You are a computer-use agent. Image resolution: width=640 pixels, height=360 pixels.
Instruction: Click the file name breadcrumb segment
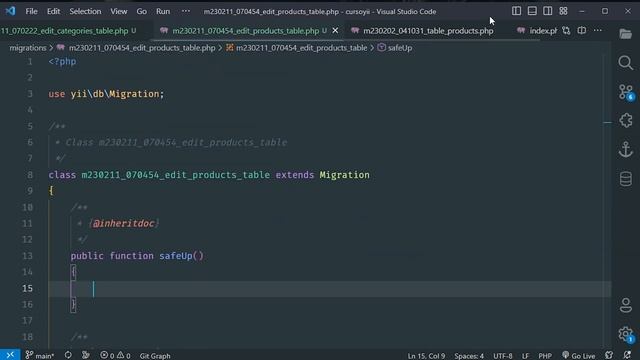point(142,48)
